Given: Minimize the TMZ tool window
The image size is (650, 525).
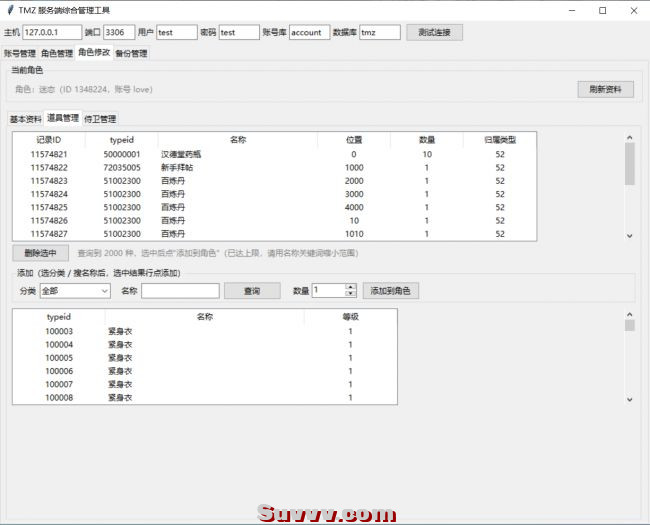Looking at the screenshot, I should pos(572,11).
